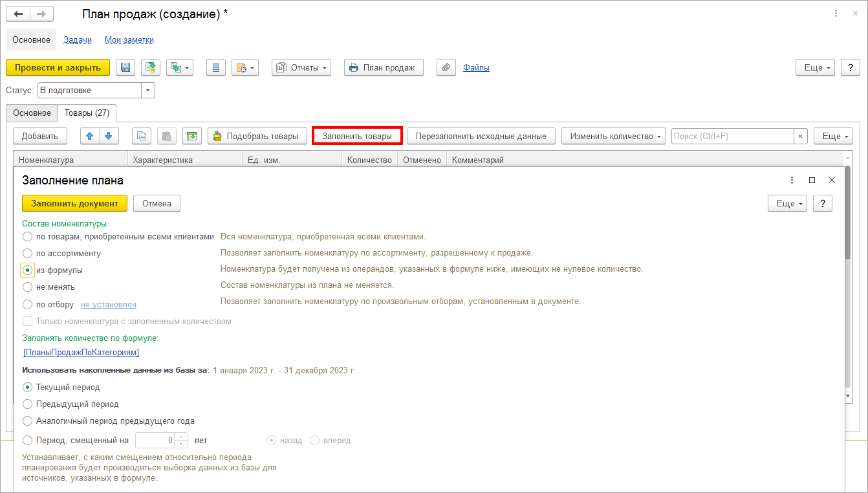Click the Поиск (Ctrl+F) search field
Screen dimensions: 868x493
click(733, 136)
